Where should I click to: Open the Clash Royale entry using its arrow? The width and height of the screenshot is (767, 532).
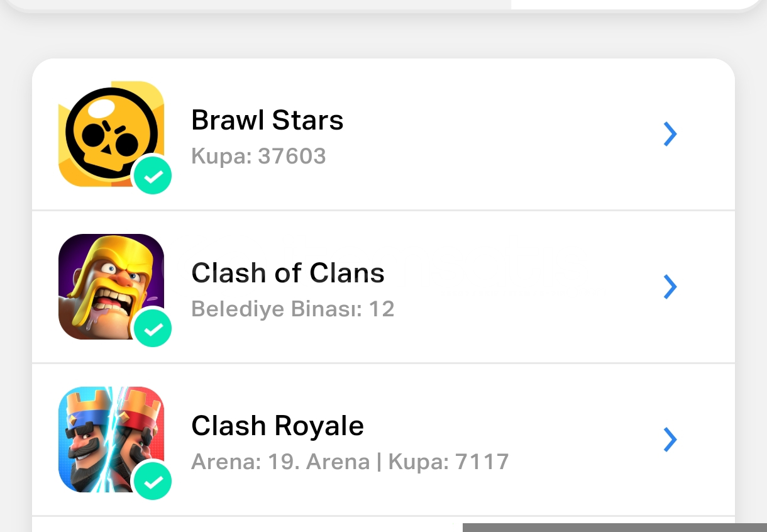[670, 440]
